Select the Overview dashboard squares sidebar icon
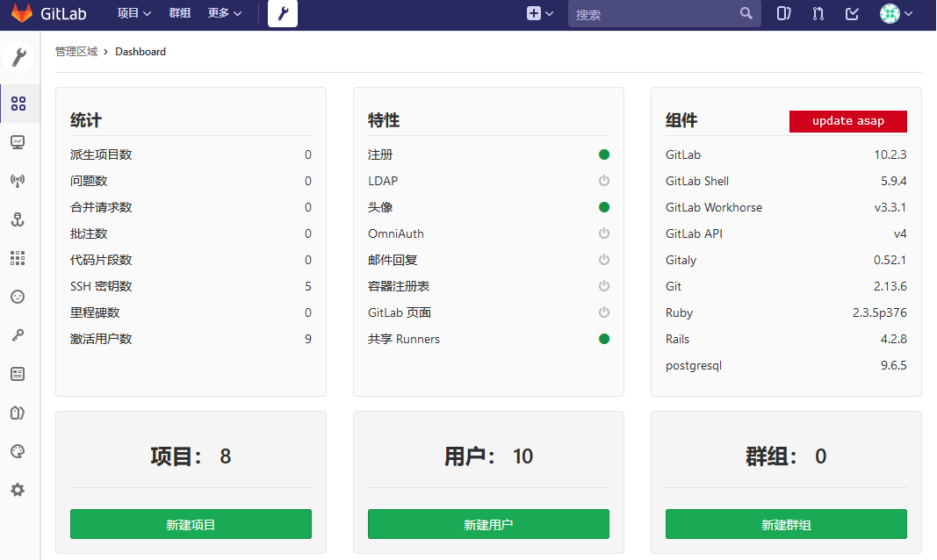 coord(18,104)
